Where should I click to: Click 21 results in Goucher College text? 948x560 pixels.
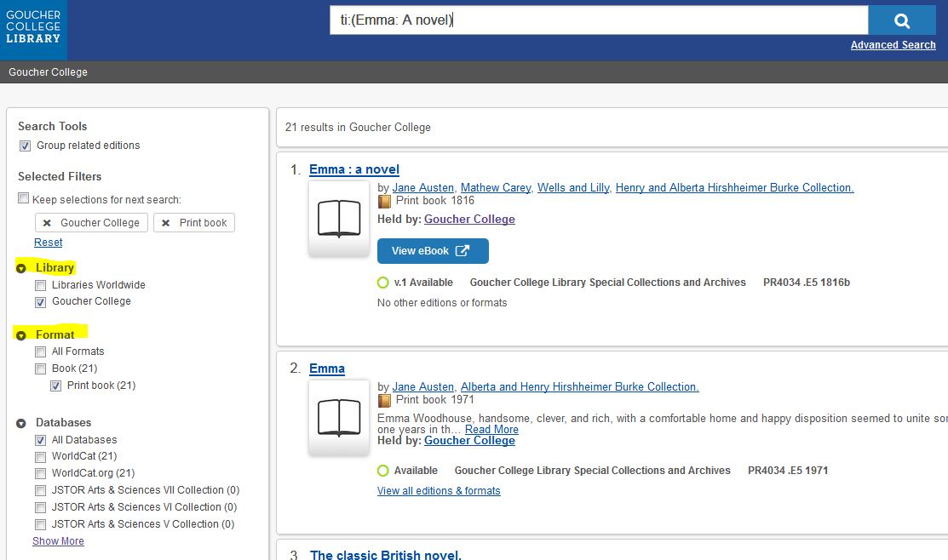coord(358,128)
